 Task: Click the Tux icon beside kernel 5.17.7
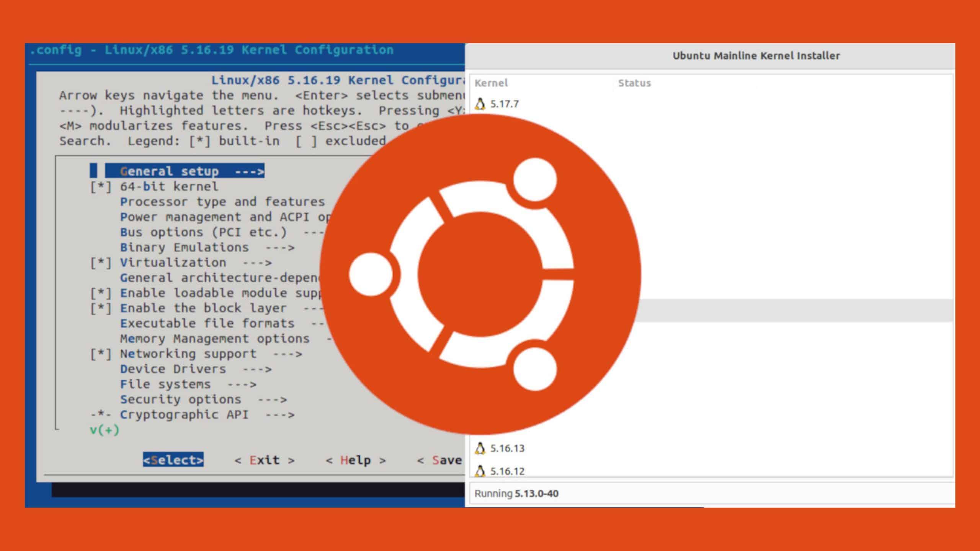[480, 104]
